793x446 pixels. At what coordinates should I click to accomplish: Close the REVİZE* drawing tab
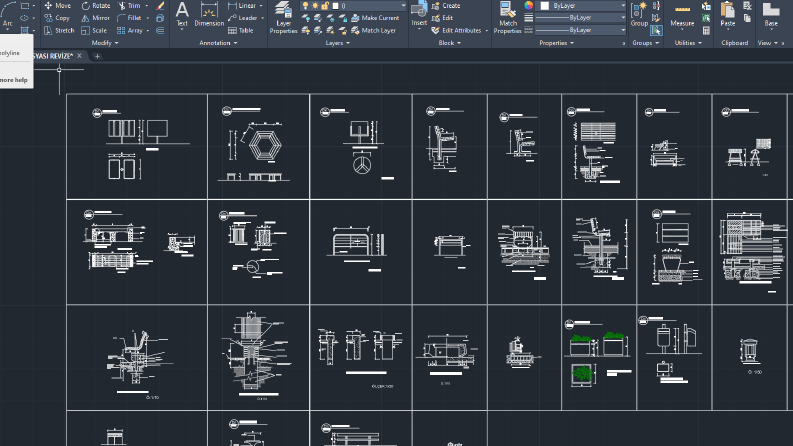[79, 56]
